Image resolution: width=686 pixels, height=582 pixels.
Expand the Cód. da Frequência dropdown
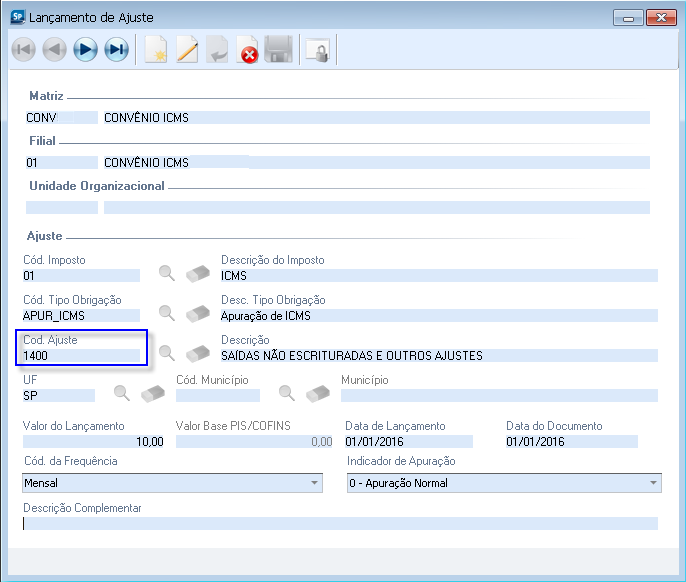(315, 483)
